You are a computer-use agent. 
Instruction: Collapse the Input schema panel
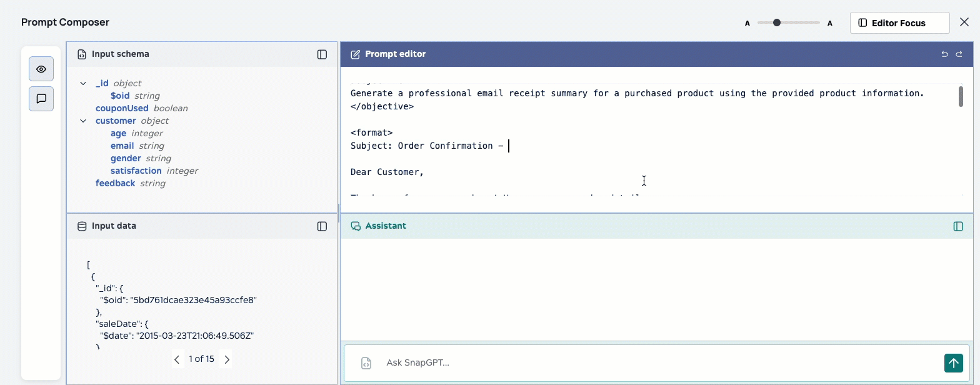pyautogui.click(x=322, y=54)
